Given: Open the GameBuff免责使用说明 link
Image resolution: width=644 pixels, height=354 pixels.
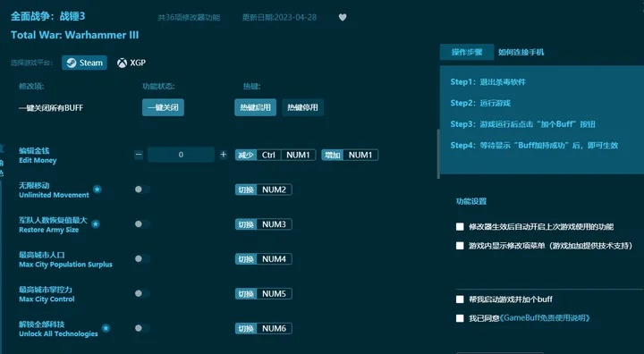Looking at the screenshot, I should [545, 318].
